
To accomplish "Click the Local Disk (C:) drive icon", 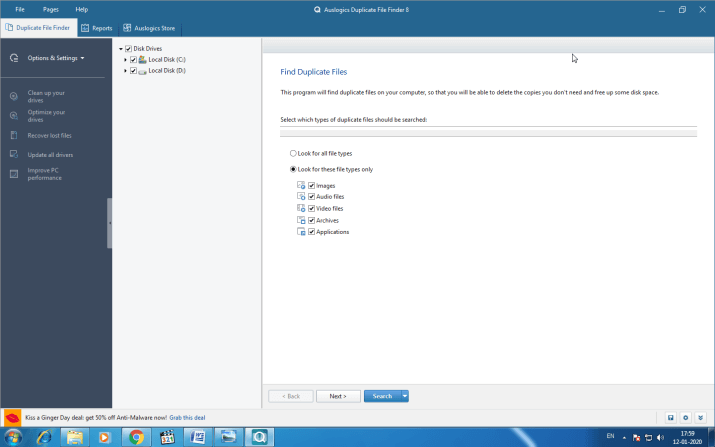I will (142, 59).
